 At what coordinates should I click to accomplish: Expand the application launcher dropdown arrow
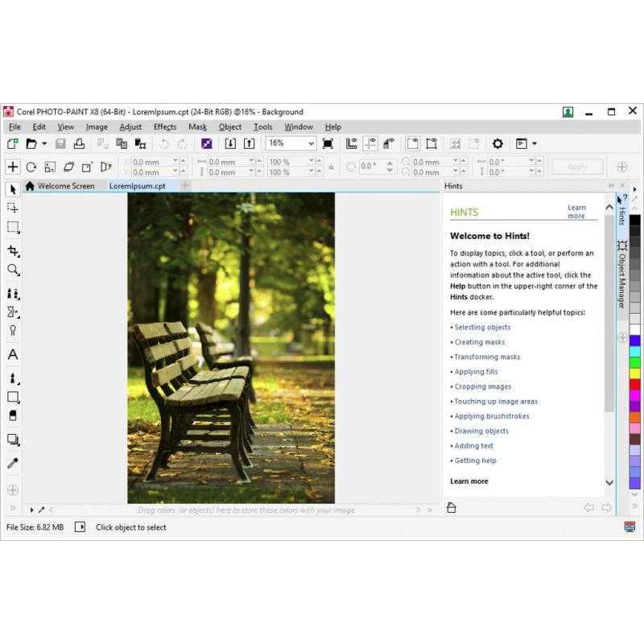pyautogui.click(x=535, y=144)
